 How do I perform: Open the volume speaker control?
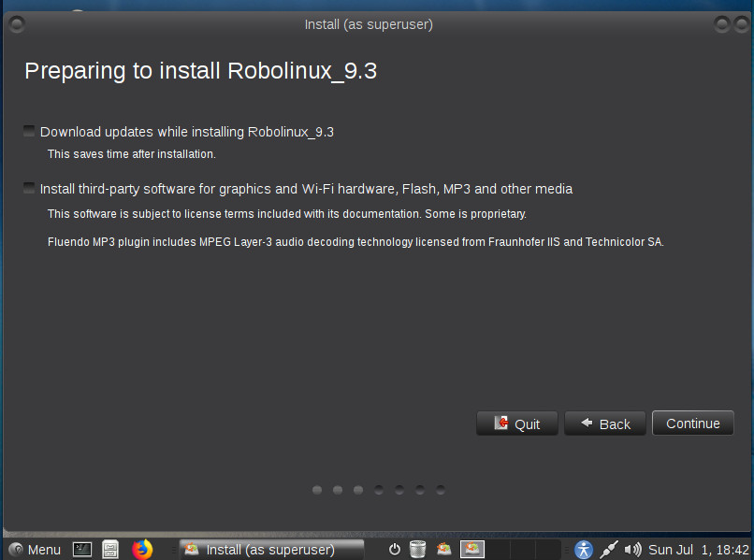click(x=632, y=550)
